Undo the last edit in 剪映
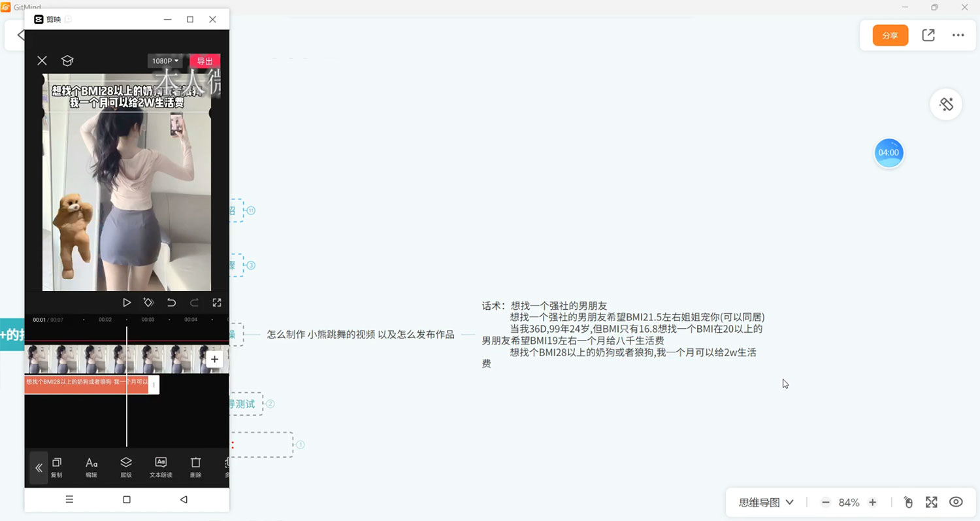The height and width of the screenshot is (521, 980). pyautogui.click(x=171, y=302)
